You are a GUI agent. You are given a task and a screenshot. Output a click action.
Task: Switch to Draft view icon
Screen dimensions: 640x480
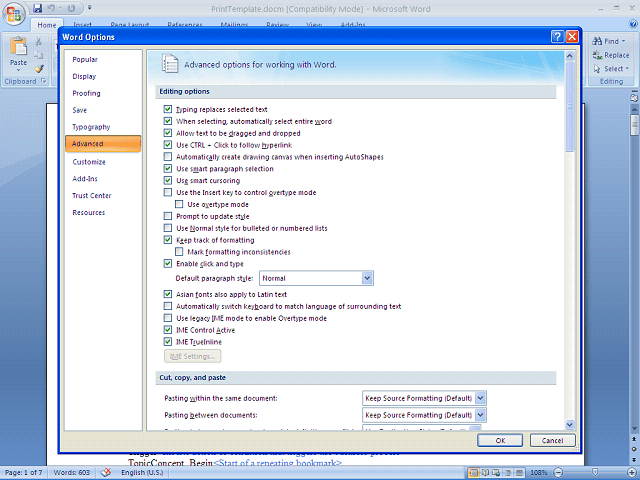pos(519,473)
